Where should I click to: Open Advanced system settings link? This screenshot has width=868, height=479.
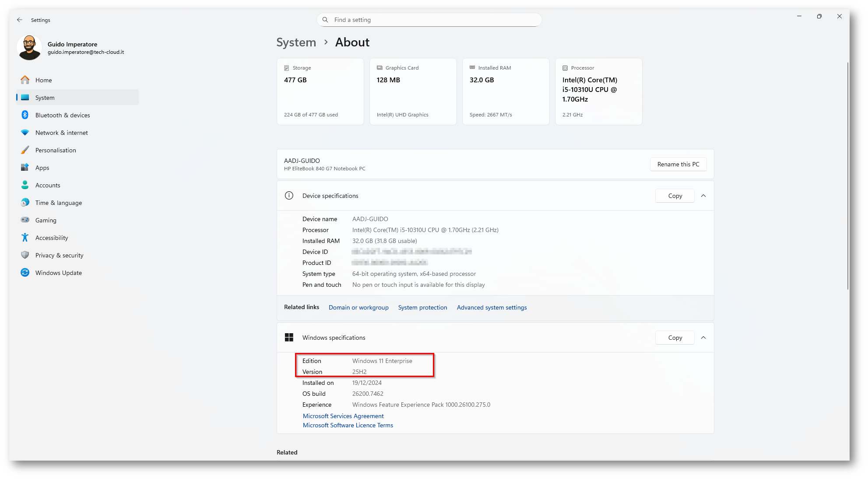[x=492, y=307]
